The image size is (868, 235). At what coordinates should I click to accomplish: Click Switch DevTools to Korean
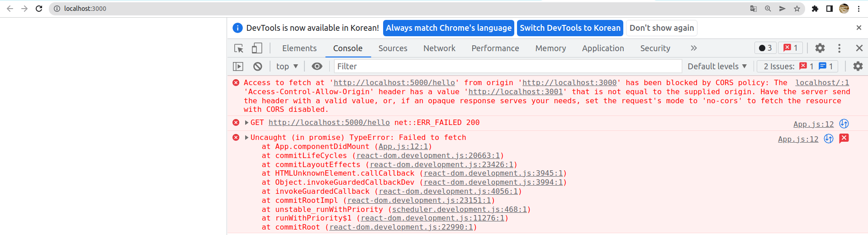(x=570, y=28)
